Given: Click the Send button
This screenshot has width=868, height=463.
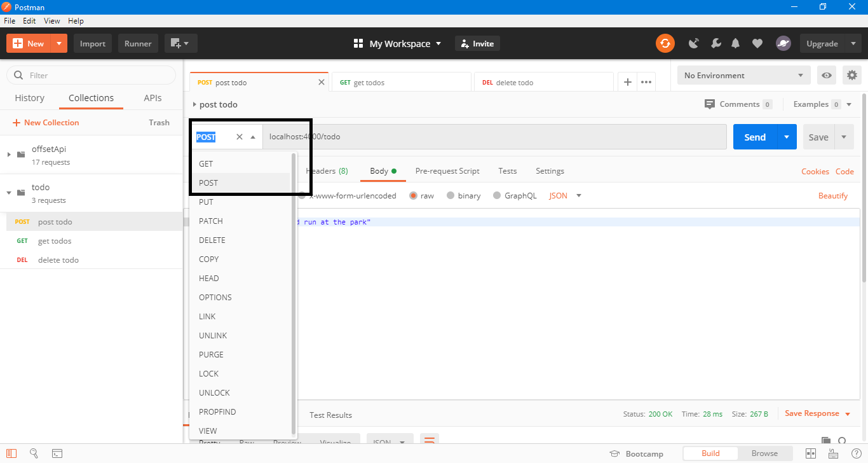Looking at the screenshot, I should 754,137.
